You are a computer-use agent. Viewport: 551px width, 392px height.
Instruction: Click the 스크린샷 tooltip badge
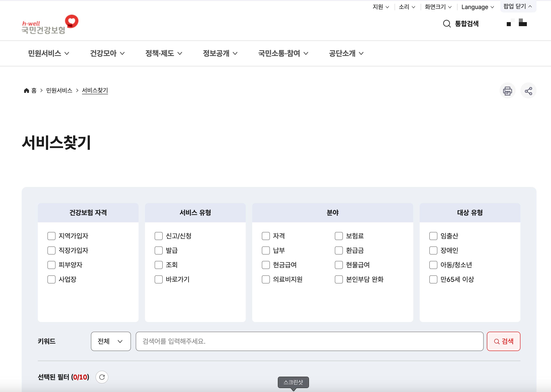[x=293, y=382]
